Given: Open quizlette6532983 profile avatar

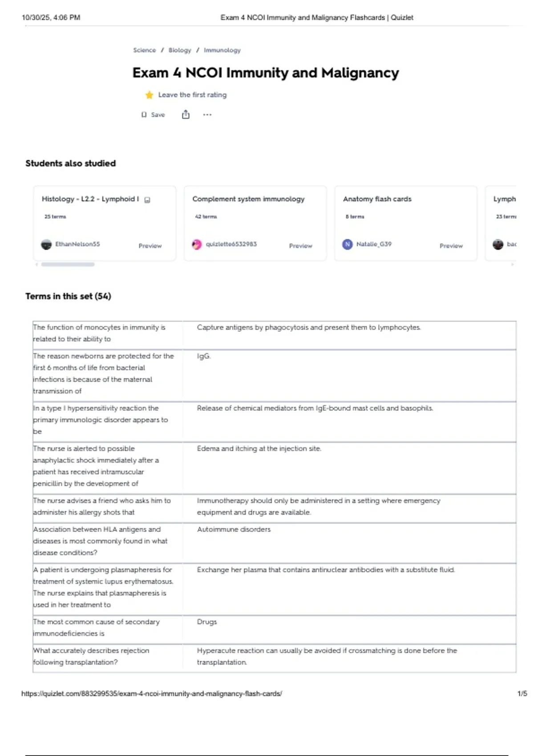Looking at the screenshot, I should [197, 244].
